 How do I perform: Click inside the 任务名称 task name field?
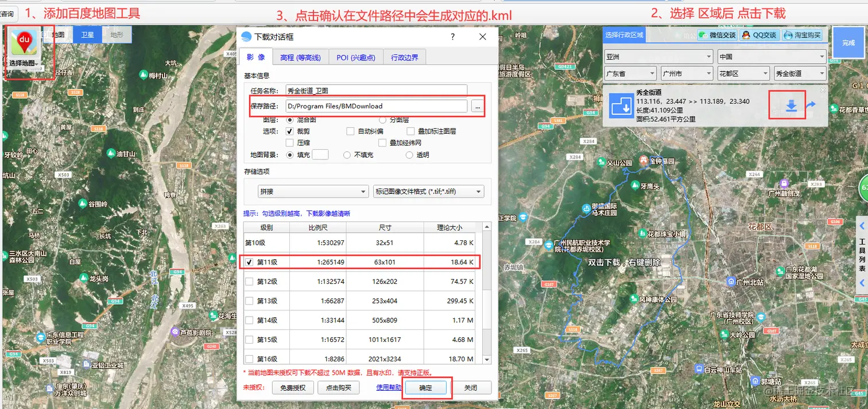tap(376, 90)
